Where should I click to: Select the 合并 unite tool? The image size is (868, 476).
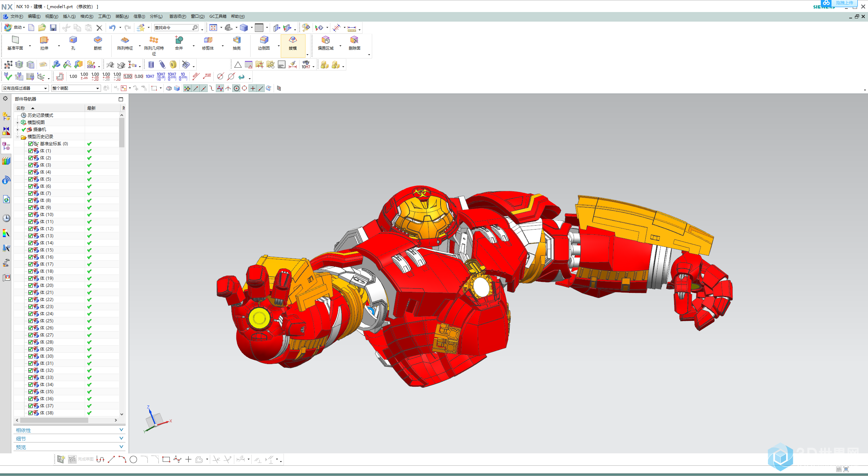point(179,43)
